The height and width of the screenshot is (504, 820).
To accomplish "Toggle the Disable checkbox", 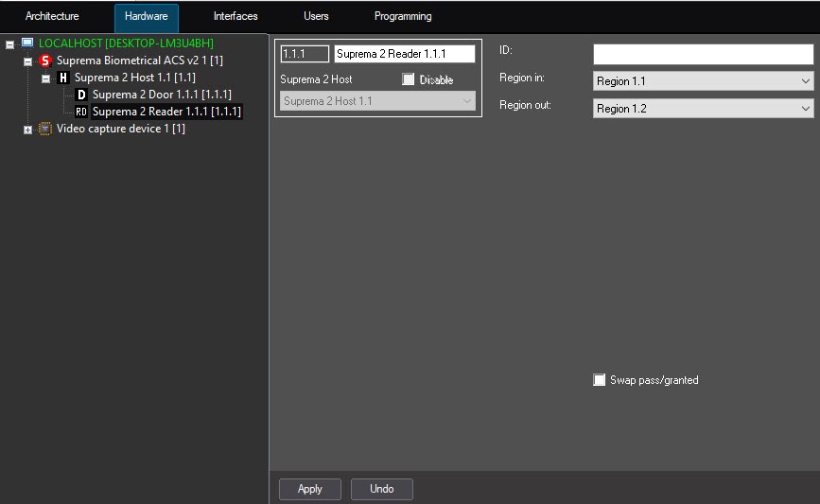I will [408, 78].
